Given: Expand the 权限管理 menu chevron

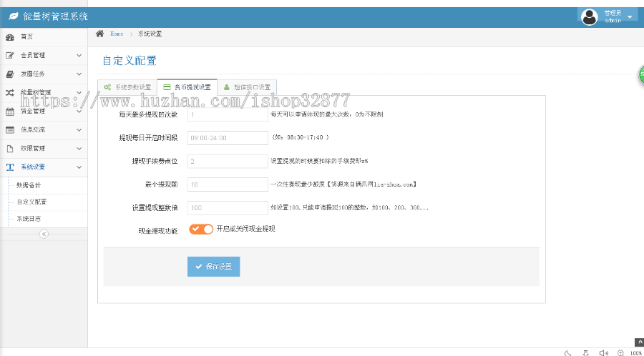Looking at the screenshot, I should (79, 149).
